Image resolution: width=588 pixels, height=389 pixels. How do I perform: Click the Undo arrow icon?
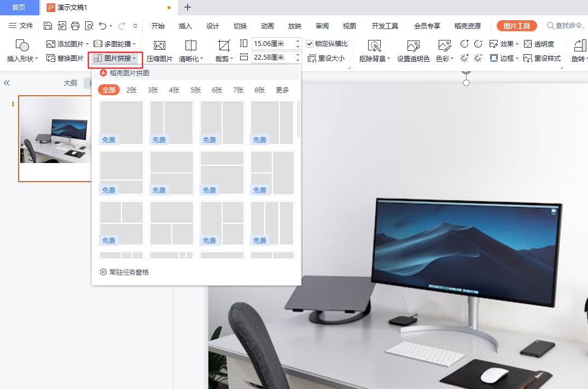coord(102,26)
